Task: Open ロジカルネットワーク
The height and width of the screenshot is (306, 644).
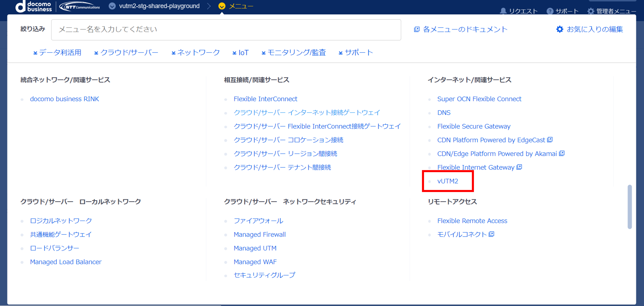Action: click(x=61, y=221)
